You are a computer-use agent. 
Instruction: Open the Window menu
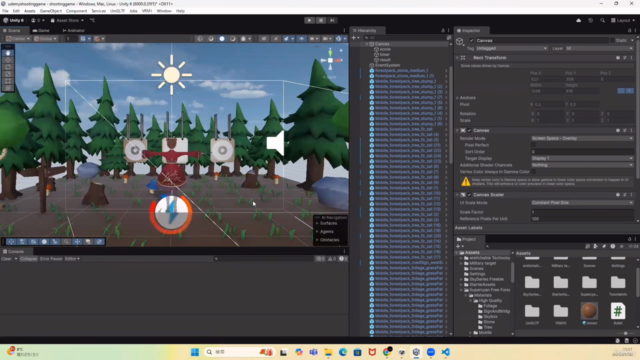pos(164,11)
